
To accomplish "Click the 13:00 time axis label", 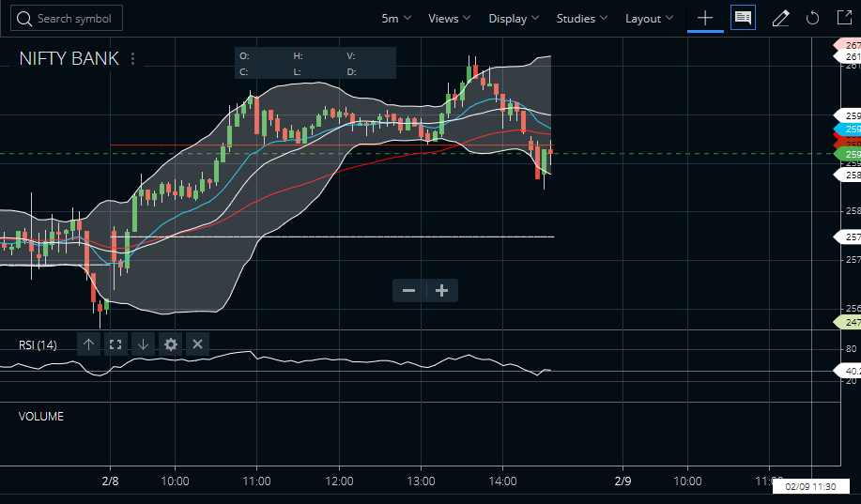I will pos(421,481).
